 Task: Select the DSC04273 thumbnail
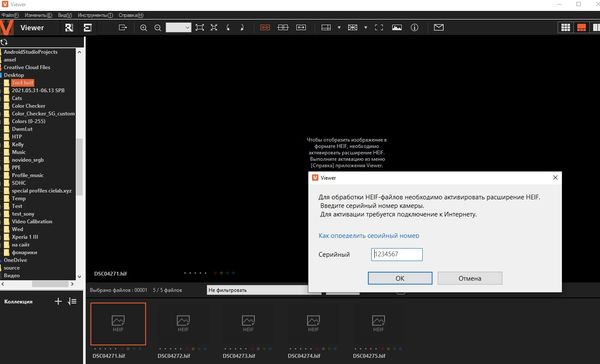coord(248,324)
